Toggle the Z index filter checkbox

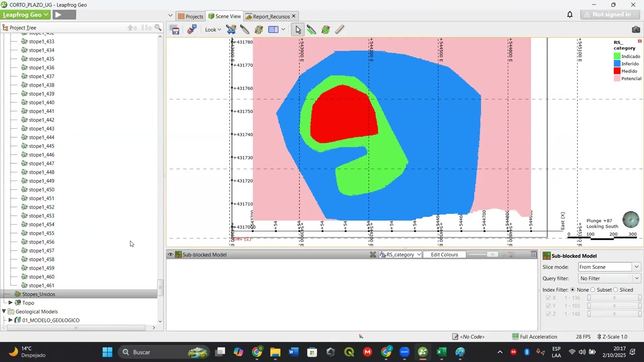coord(548,314)
